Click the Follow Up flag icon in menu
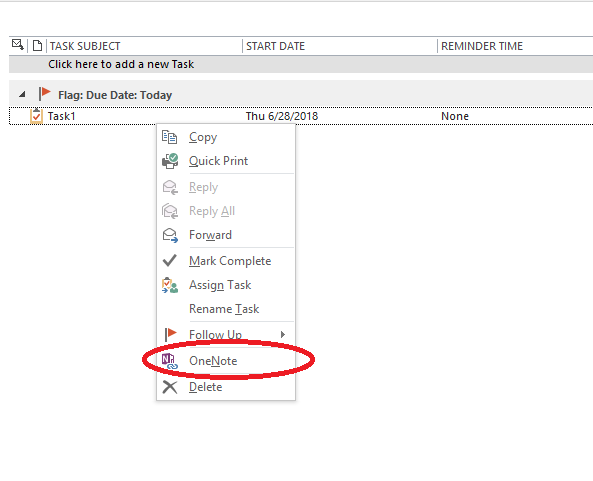This screenshot has width=593, height=481. (171, 334)
